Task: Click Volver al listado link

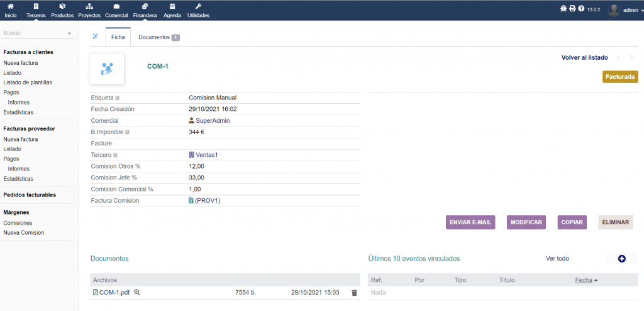Action: 584,58
